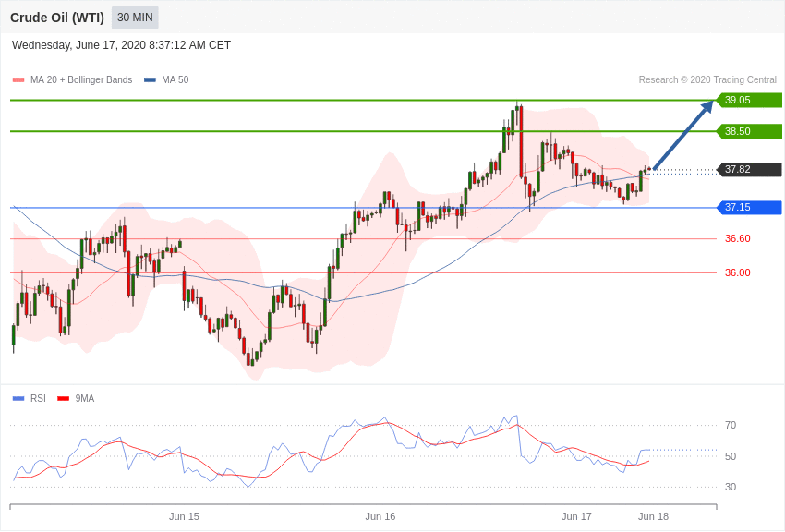This screenshot has width=785, height=532.
Task: Select the 37.15 blue pivot tag
Action: click(x=749, y=207)
